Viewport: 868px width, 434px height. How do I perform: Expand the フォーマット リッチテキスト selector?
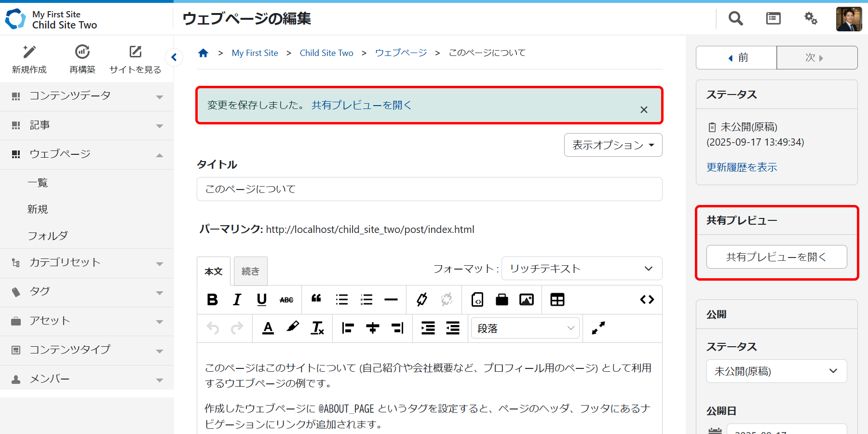click(x=582, y=269)
